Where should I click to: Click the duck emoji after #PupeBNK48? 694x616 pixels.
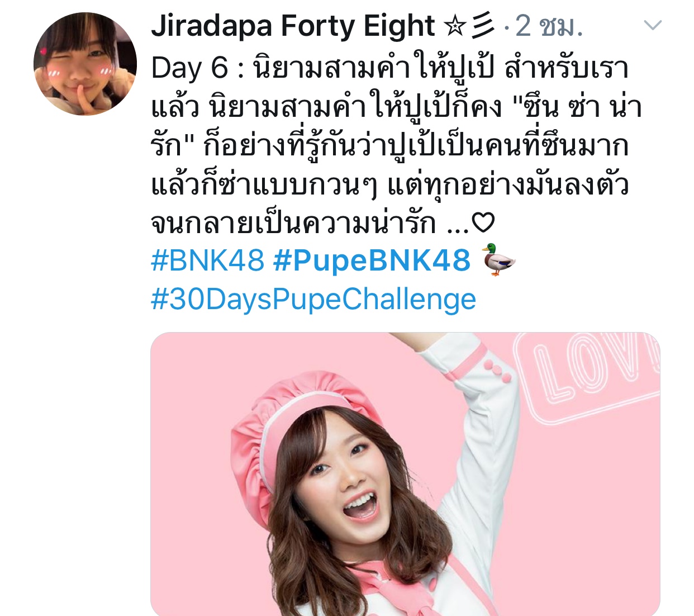(x=498, y=259)
